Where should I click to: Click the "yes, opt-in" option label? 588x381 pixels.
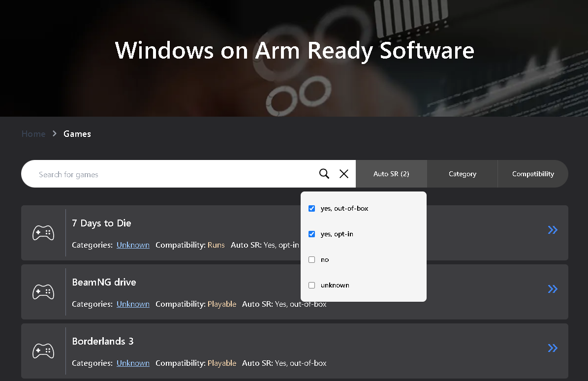pyautogui.click(x=337, y=234)
